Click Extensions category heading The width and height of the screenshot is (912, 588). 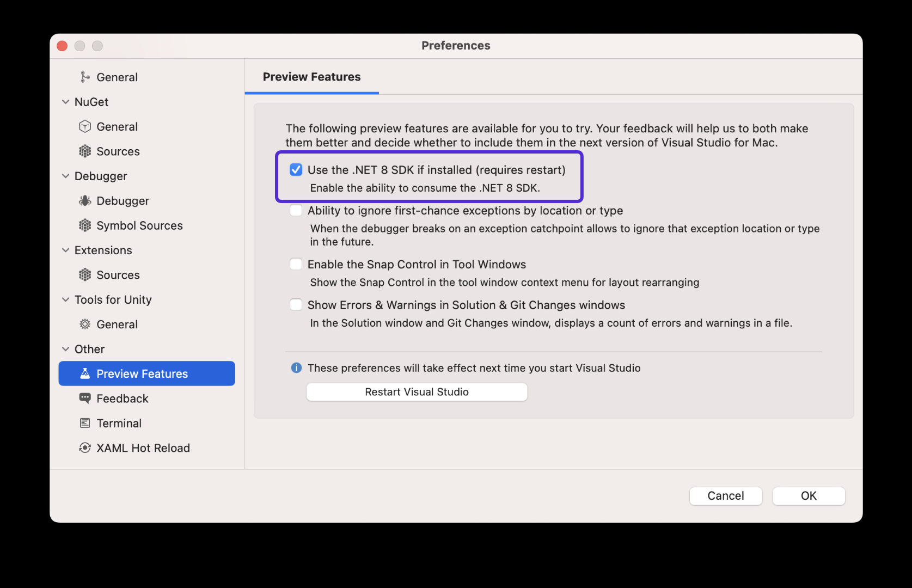[x=103, y=250]
